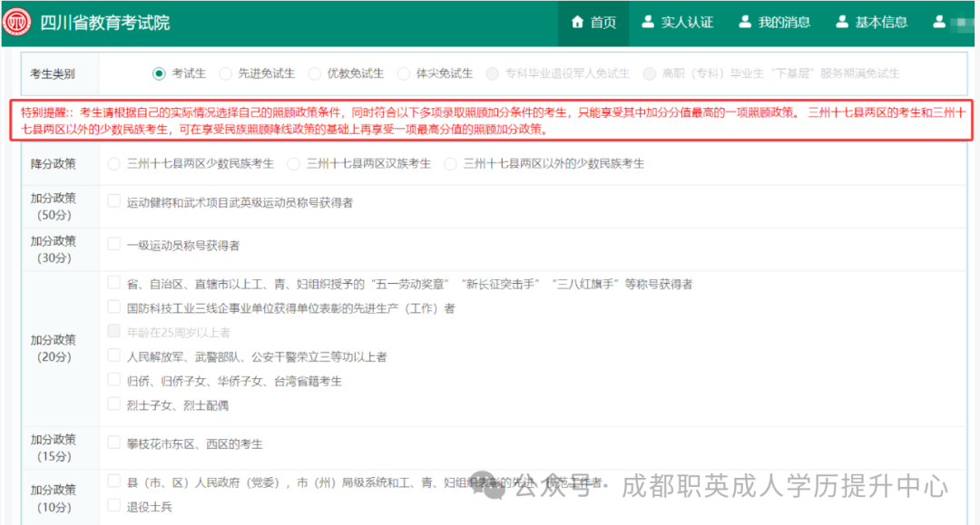
Task: Check 国防科技工业三线企事业单位 先进生产者 box
Action: tap(113, 306)
